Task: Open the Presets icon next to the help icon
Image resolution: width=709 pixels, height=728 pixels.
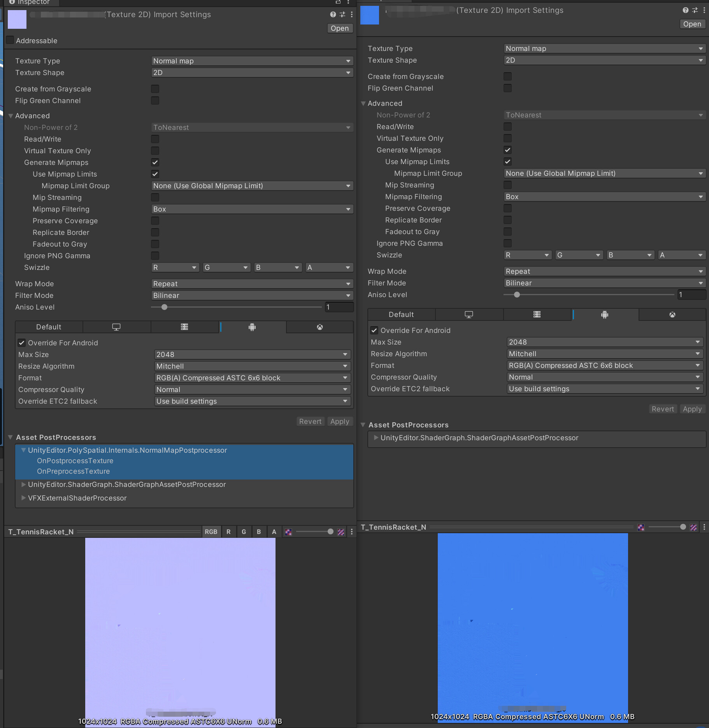Action: [342, 14]
